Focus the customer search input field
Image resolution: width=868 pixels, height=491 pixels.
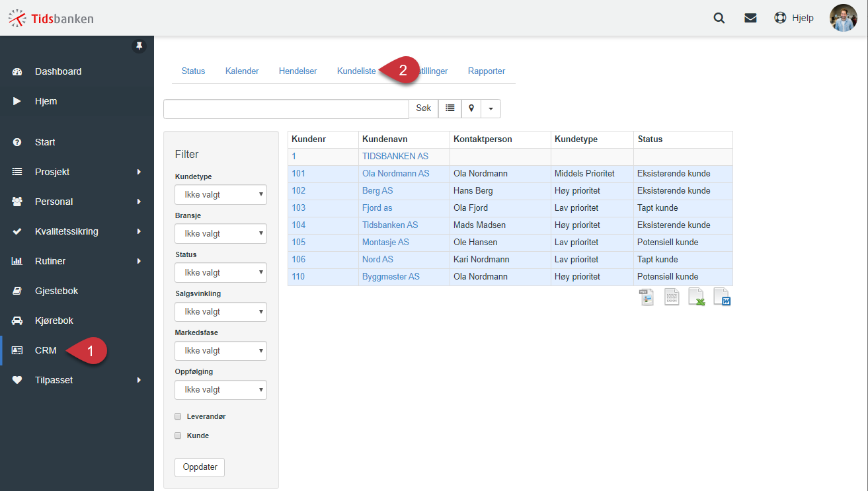click(286, 109)
